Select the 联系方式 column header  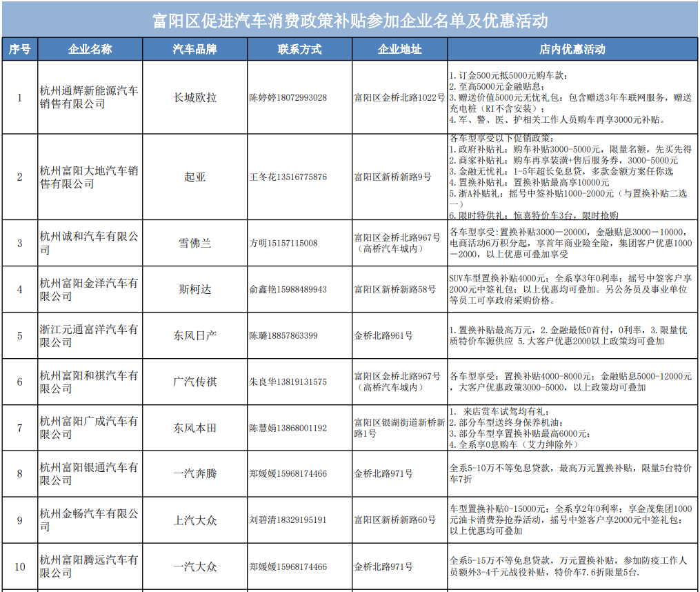(x=299, y=49)
